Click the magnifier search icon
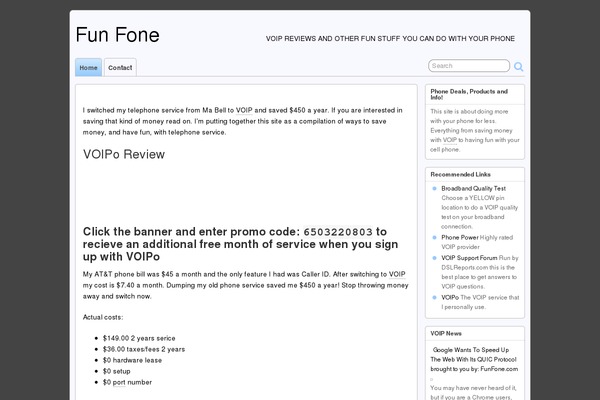 click(x=518, y=67)
